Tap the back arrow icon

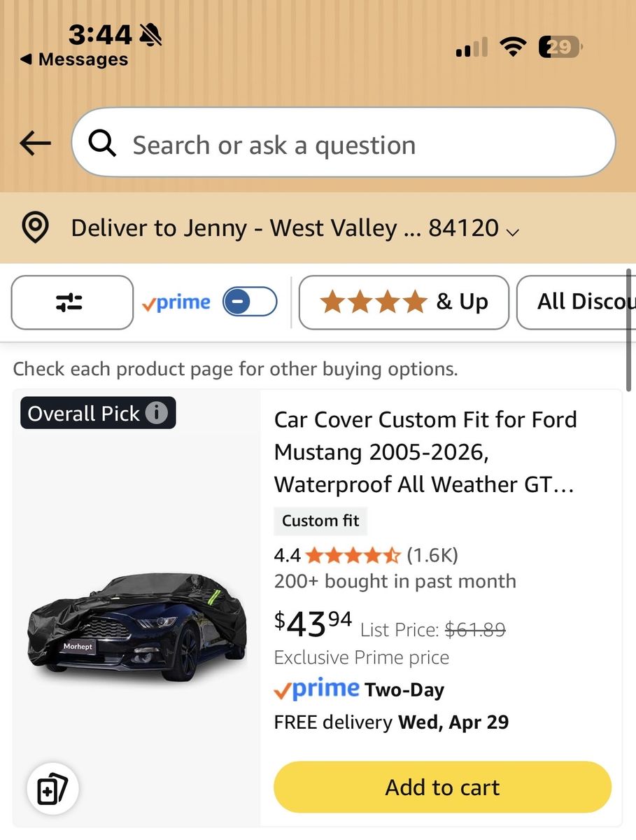point(36,143)
